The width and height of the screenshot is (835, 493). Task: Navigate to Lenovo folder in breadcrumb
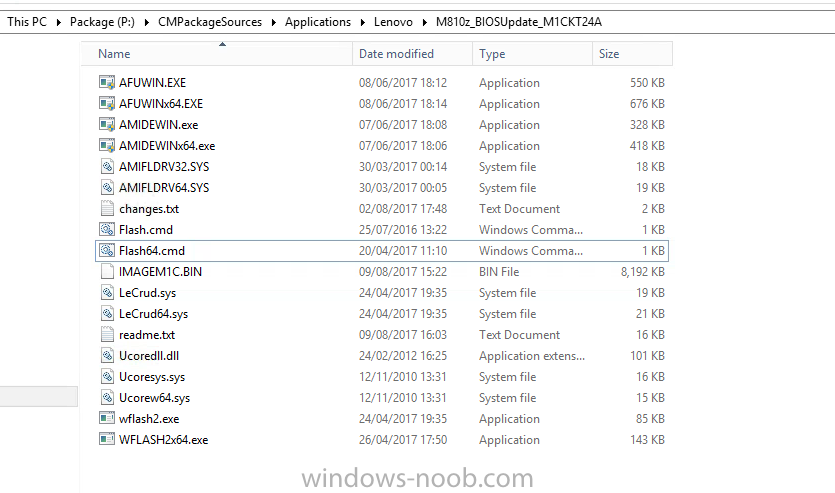(393, 22)
